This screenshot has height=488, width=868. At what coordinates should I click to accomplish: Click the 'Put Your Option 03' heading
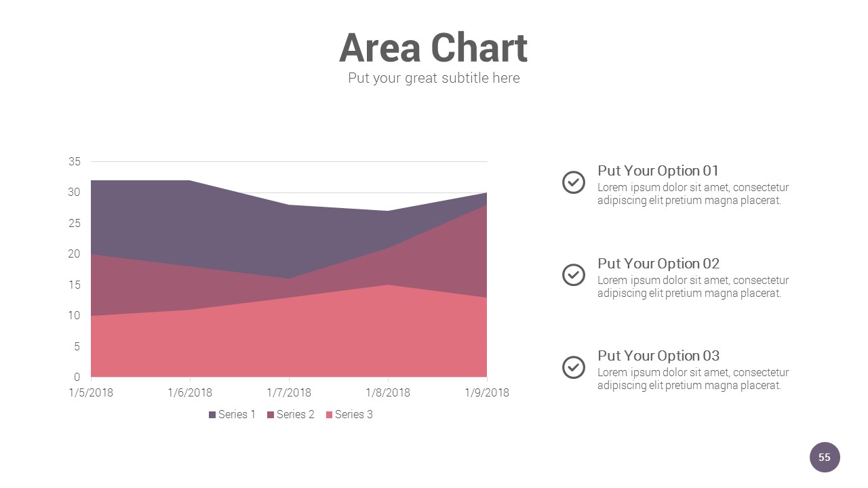tap(658, 356)
